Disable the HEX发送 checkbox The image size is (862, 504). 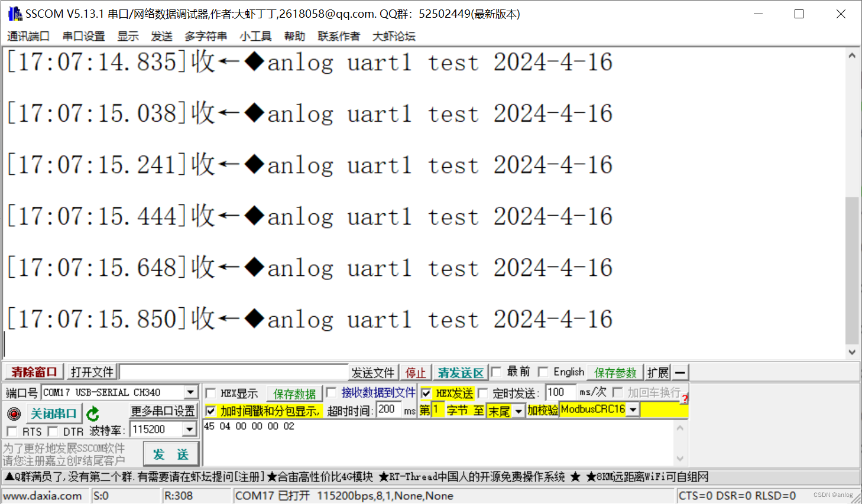[x=427, y=392]
